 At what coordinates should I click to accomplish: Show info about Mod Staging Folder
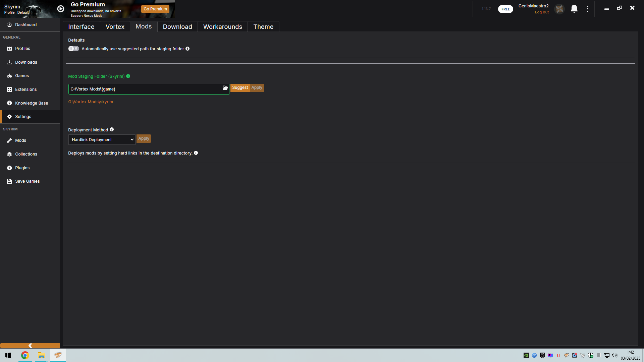pos(128,76)
